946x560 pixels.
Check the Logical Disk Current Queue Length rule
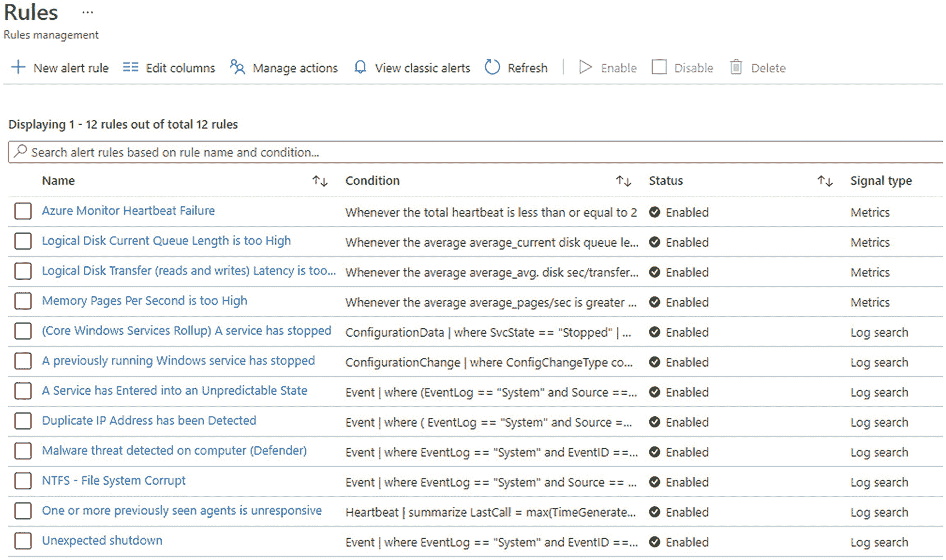(x=23, y=241)
